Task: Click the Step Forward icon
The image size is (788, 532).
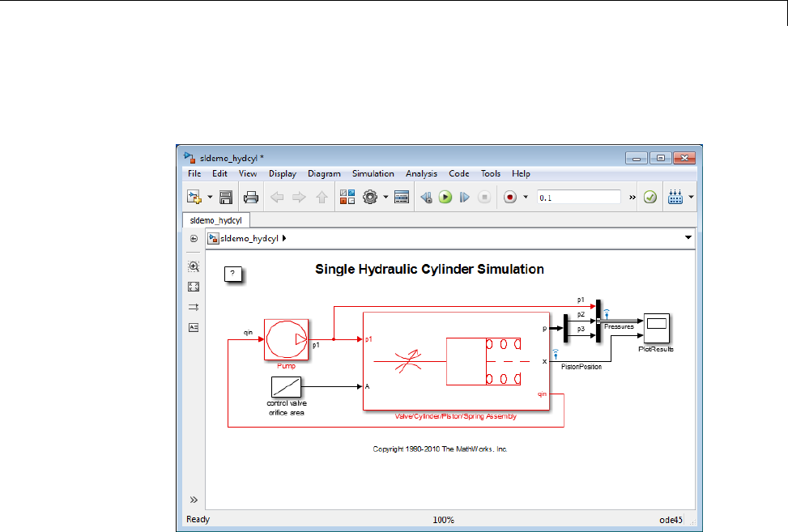Action: click(x=465, y=197)
